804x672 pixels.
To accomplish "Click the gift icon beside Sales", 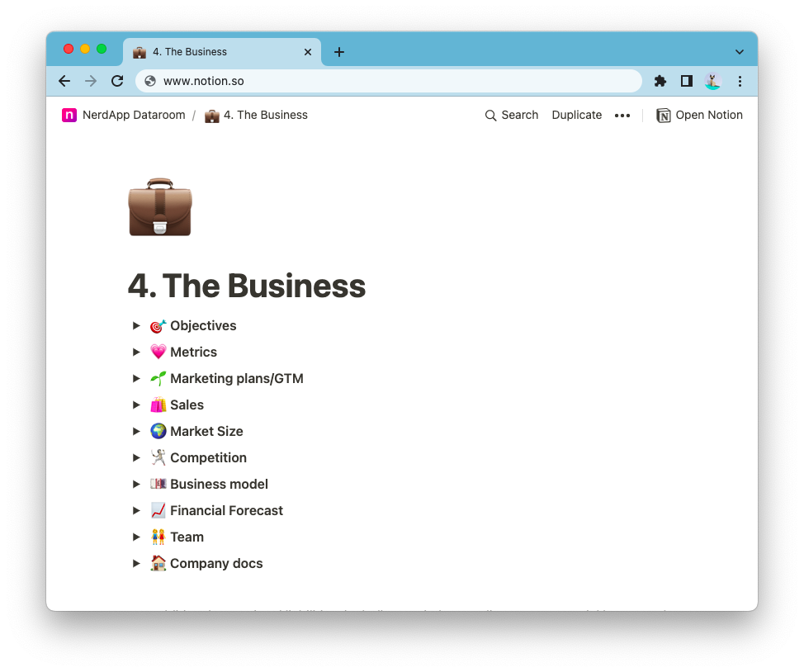I will [158, 405].
